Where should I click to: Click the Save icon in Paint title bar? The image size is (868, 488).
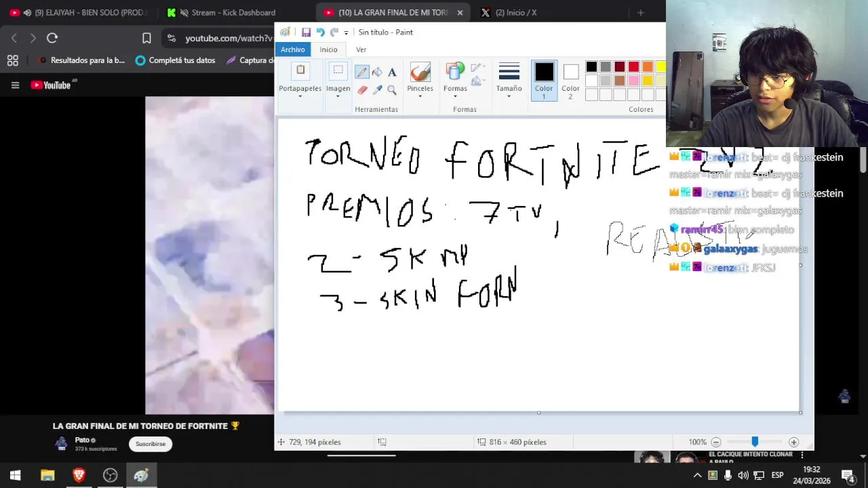click(306, 32)
